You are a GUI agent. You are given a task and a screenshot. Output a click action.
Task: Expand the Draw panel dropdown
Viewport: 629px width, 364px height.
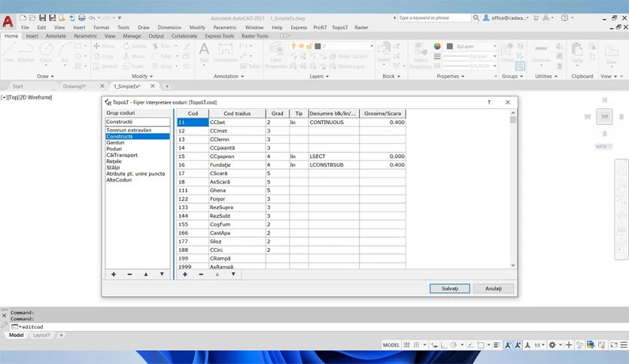[45, 76]
